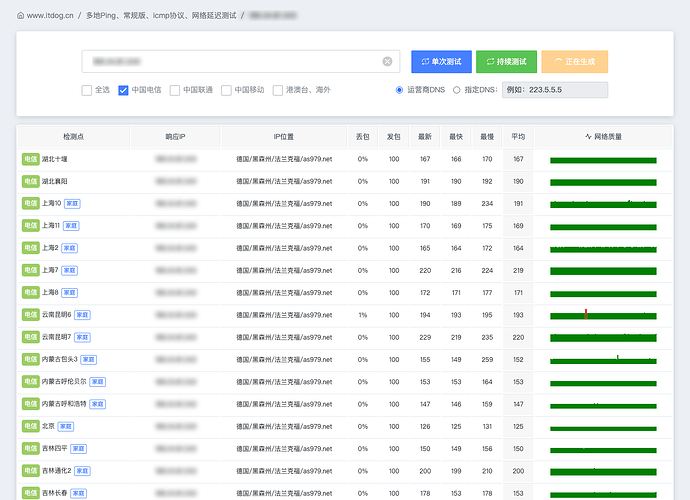Click the 家庭 tag next to 上海2
Image resolution: width=690 pixels, height=500 pixels.
point(70,248)
